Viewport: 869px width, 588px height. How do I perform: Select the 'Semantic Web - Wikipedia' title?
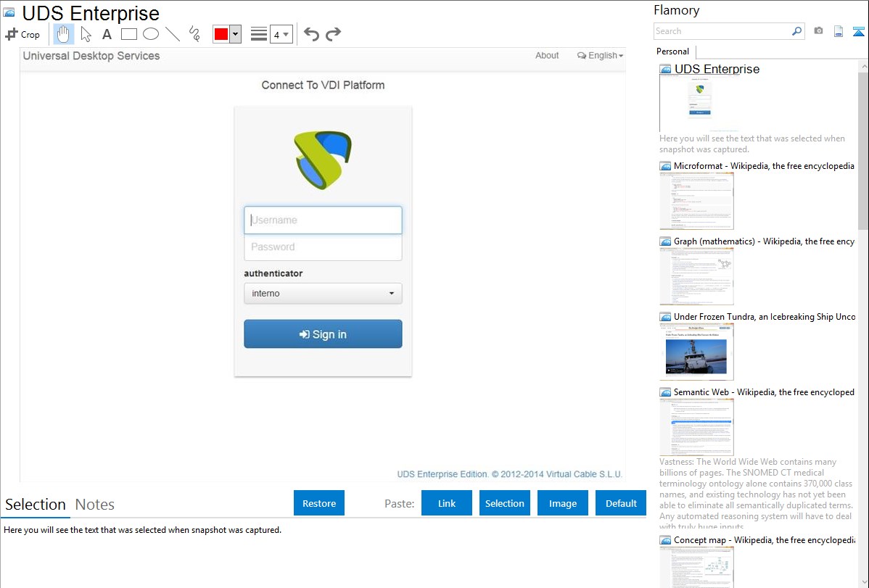coord(764,392)
